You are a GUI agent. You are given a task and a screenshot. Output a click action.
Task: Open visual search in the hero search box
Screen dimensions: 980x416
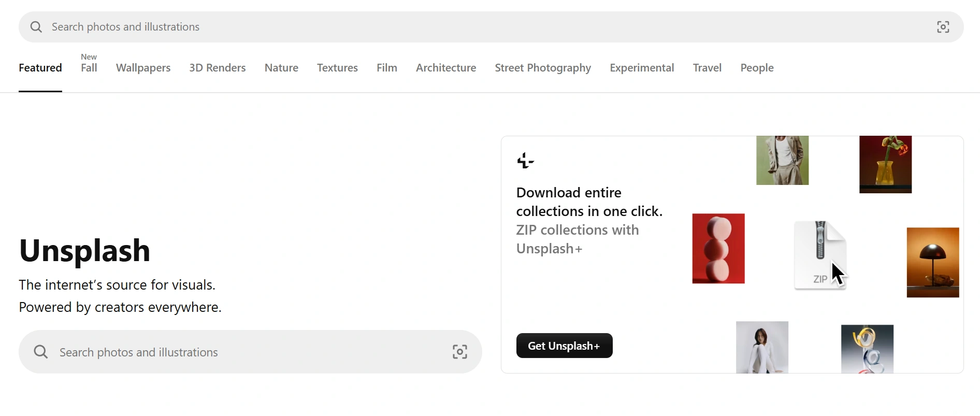coord(460,352)
